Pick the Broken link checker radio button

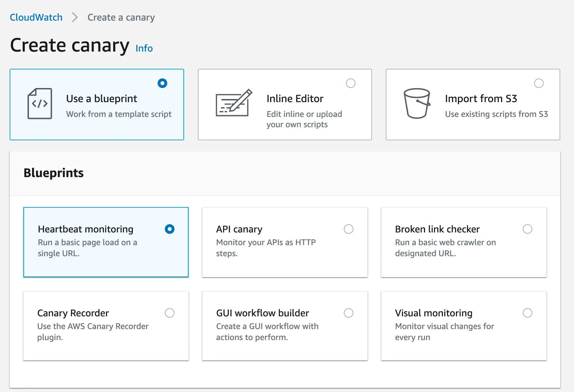coord(527,229)
